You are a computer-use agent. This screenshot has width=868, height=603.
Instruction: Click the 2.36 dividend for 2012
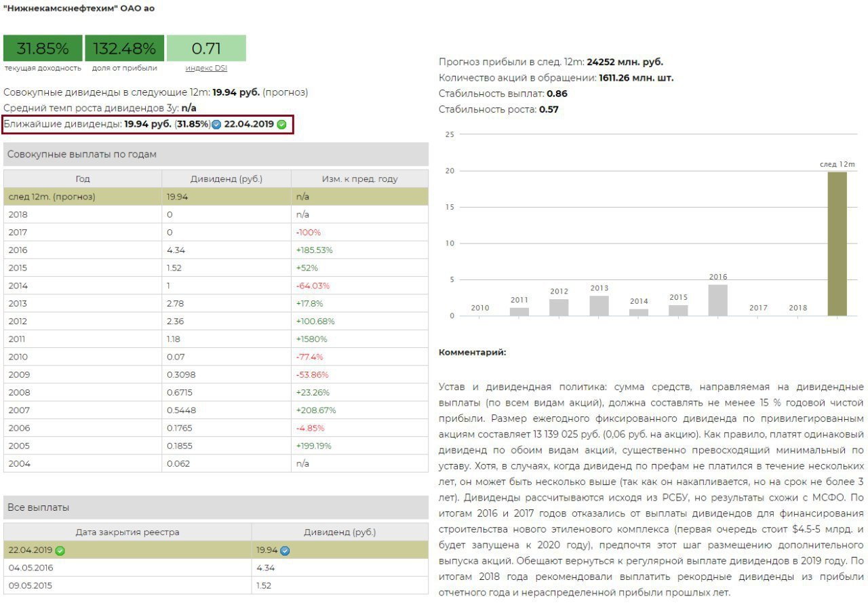pos(175,321)
